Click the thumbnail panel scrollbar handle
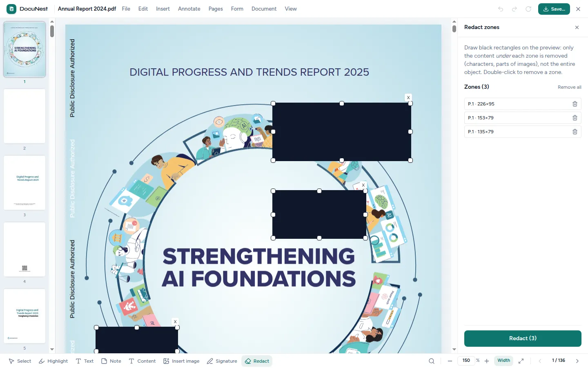This screenshot has height=368, width=588. (52, 31)
